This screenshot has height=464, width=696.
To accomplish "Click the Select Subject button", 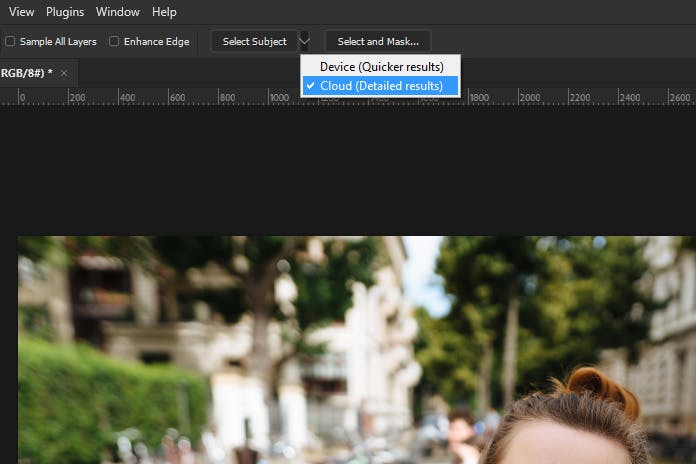I will [x=254, y=41].
